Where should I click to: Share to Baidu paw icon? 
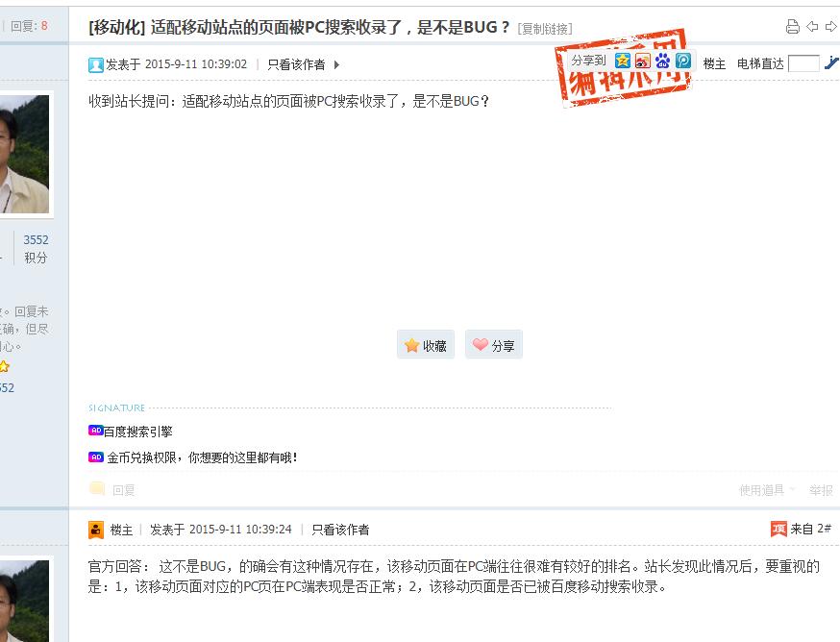pyautogui.click(x=663, y=61)
